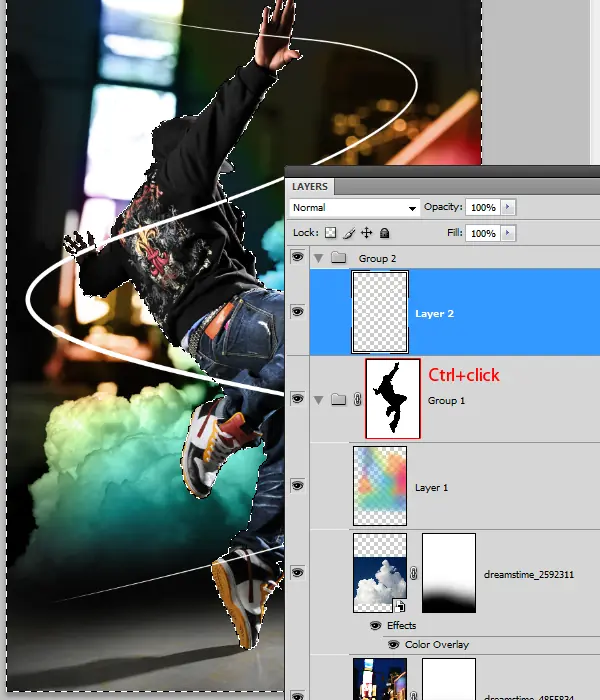
Task: Toggle lock transparent pixels icon
Action: point(330,233)
